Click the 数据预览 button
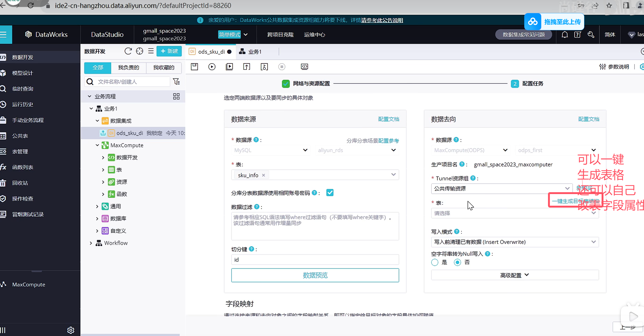The width and height of the screenshot is (644, 336). coord(315,275)
